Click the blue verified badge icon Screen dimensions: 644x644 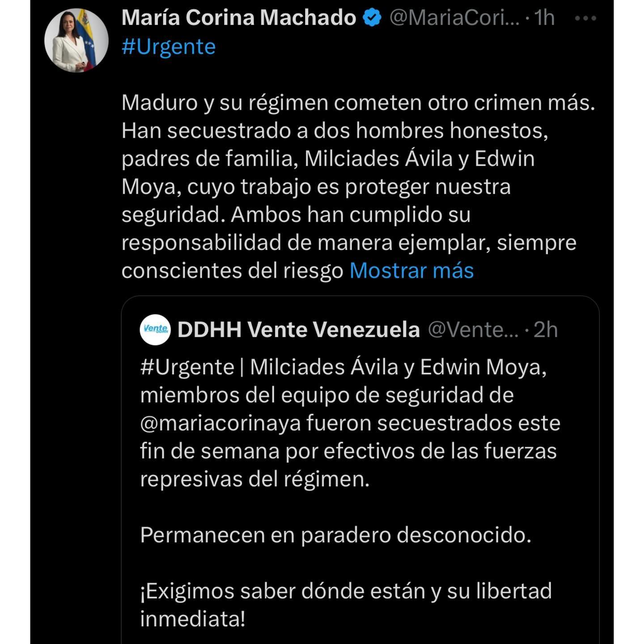372,18
